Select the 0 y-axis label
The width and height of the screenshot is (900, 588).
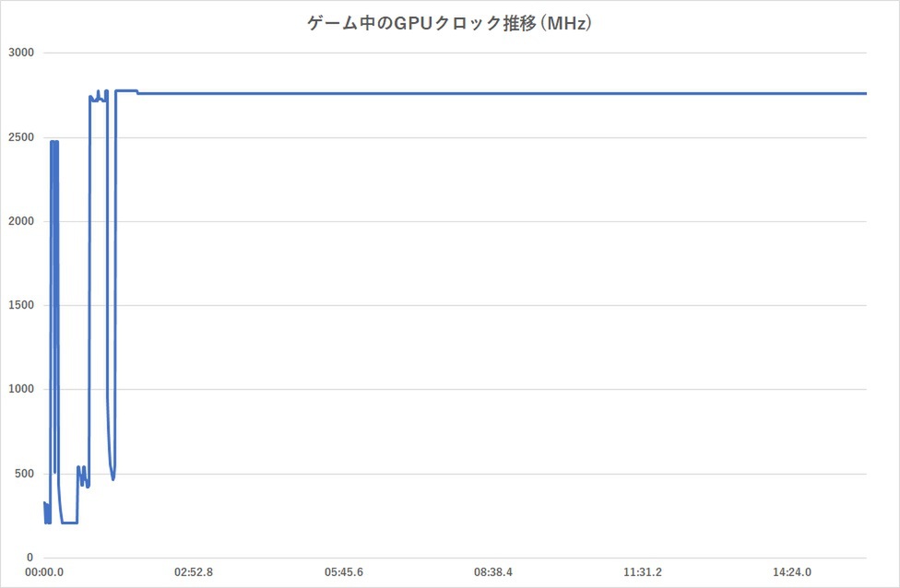[30, 558]
